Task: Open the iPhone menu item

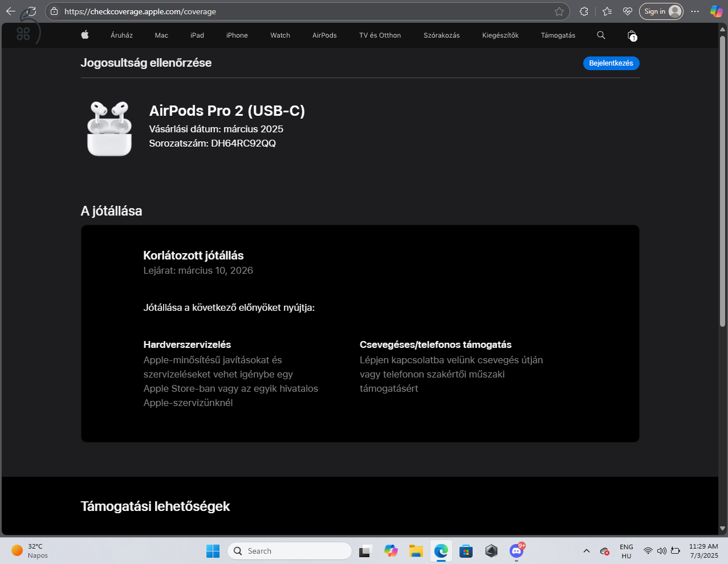Action: 237,35
